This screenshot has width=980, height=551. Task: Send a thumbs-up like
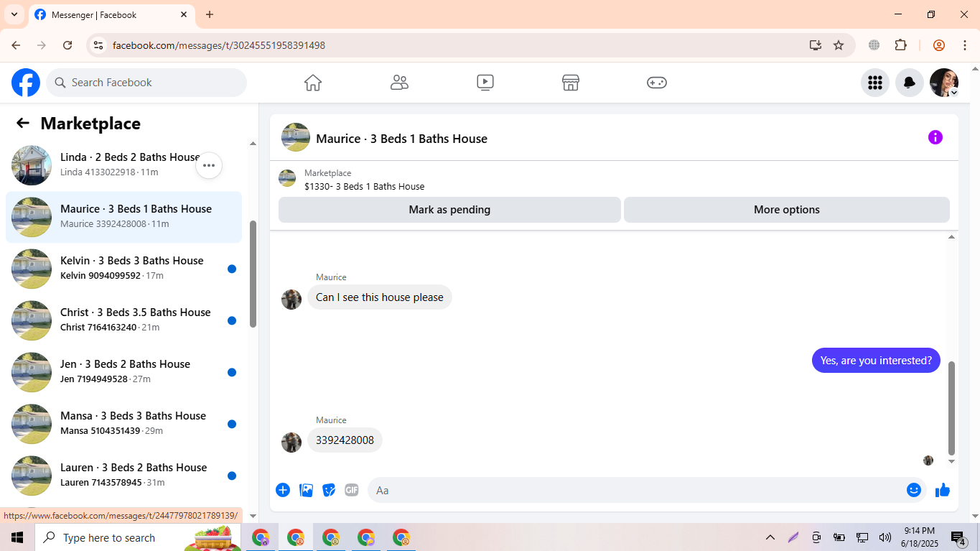[x=943, y=490]
